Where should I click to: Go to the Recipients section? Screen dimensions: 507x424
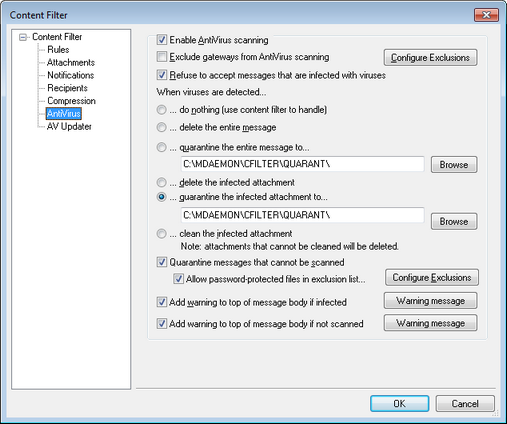coord(67,88)
